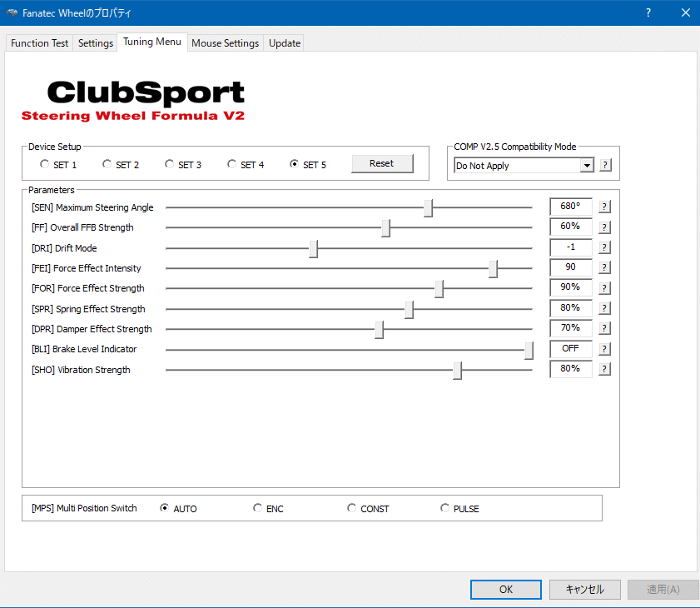Click the Drift Mode slider handle
The width and height of the screenshot is (700, 608).
314,248
